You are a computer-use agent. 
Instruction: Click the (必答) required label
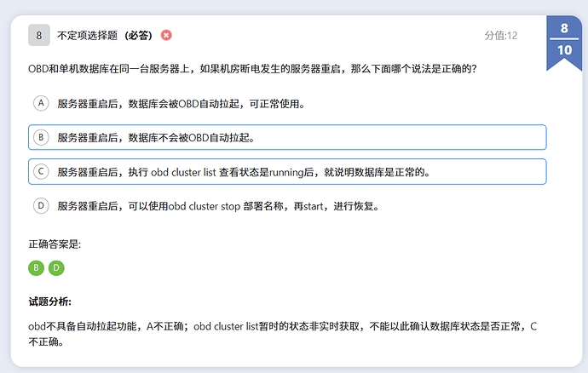[138, 36]
